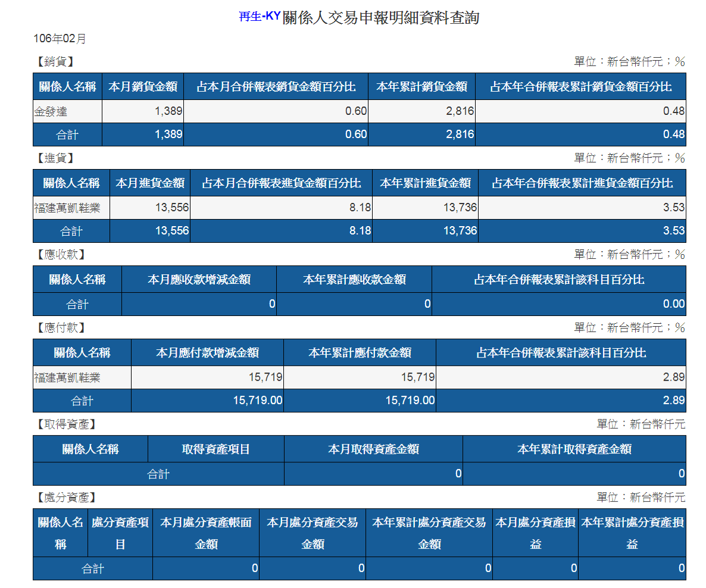This screenshot has width=706, height=588.
Task: Click the 本年累計處分資產交易金額 column header
Action: 429,533
